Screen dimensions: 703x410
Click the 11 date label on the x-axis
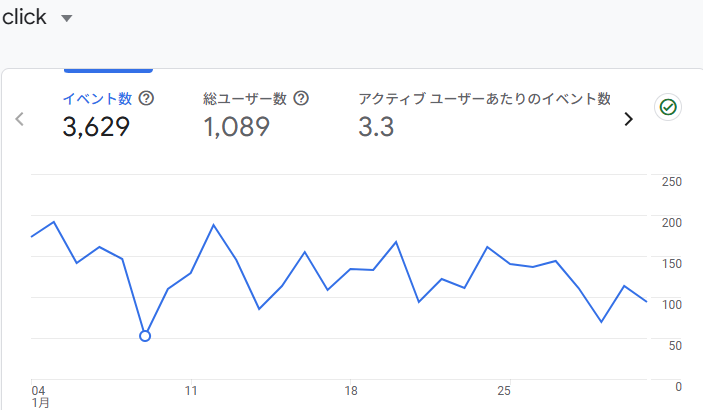(x=190, y=390)
